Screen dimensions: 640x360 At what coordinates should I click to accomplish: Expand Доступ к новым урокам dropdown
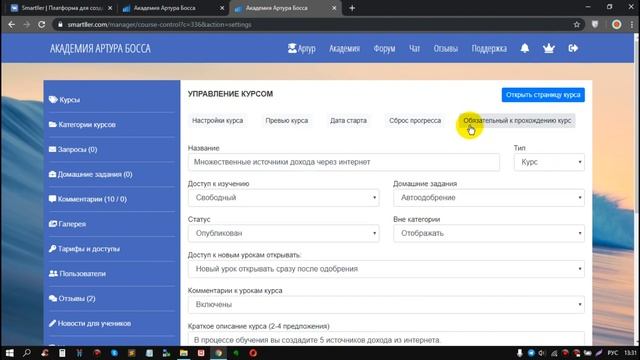(386, 269)
